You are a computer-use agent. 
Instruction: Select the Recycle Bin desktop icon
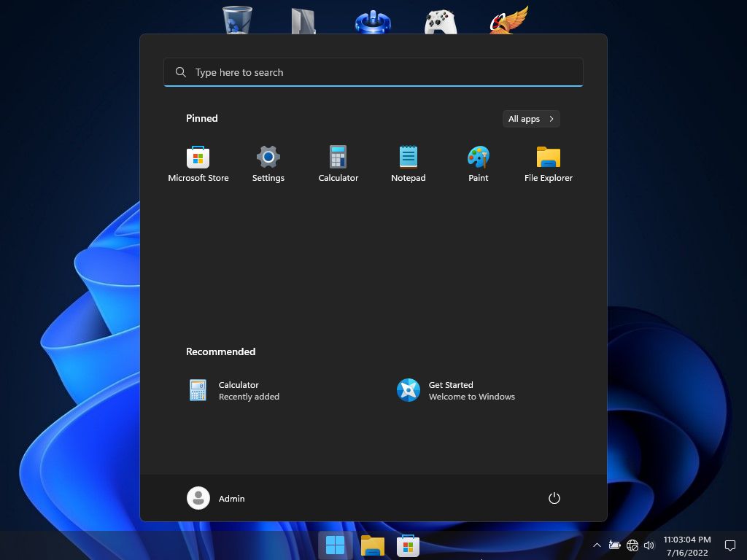237,20
